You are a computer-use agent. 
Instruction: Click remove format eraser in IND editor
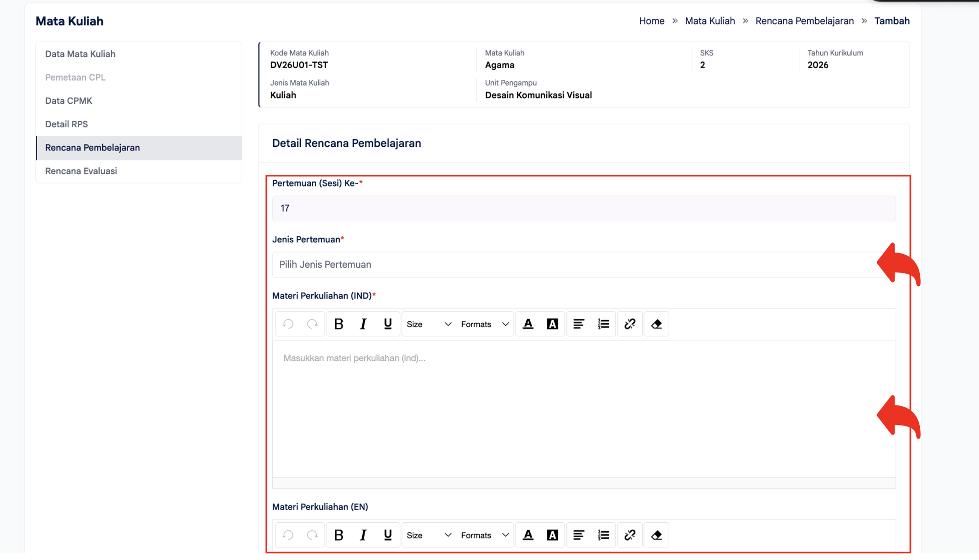pos(656,324)
